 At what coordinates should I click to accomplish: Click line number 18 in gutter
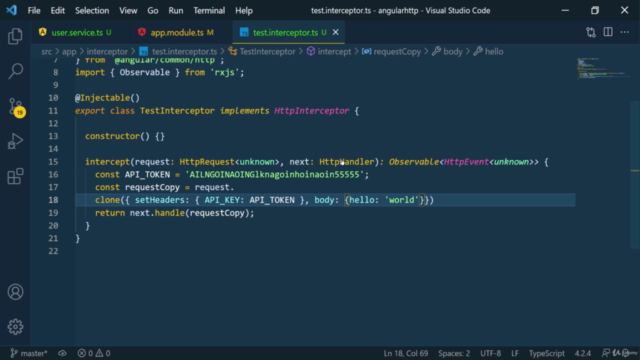[x=53, y=200]
